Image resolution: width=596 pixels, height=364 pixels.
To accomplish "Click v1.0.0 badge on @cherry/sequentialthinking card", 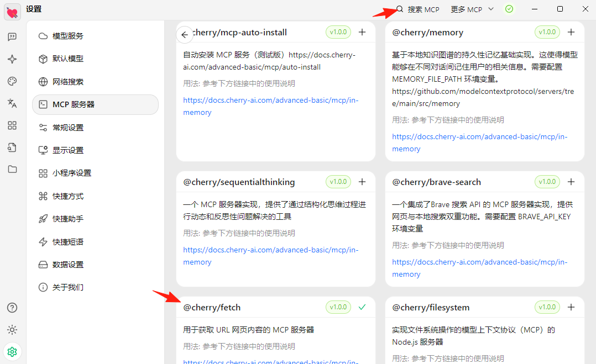I will [338, 182].
